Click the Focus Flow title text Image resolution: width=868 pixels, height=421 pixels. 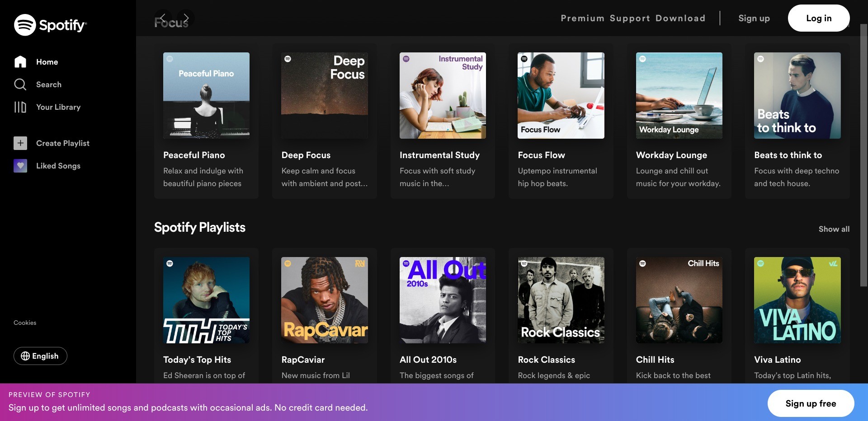[541, 155]
